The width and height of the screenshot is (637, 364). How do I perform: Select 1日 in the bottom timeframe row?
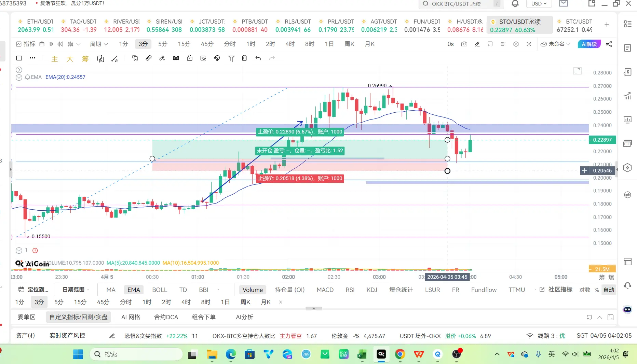225,302
